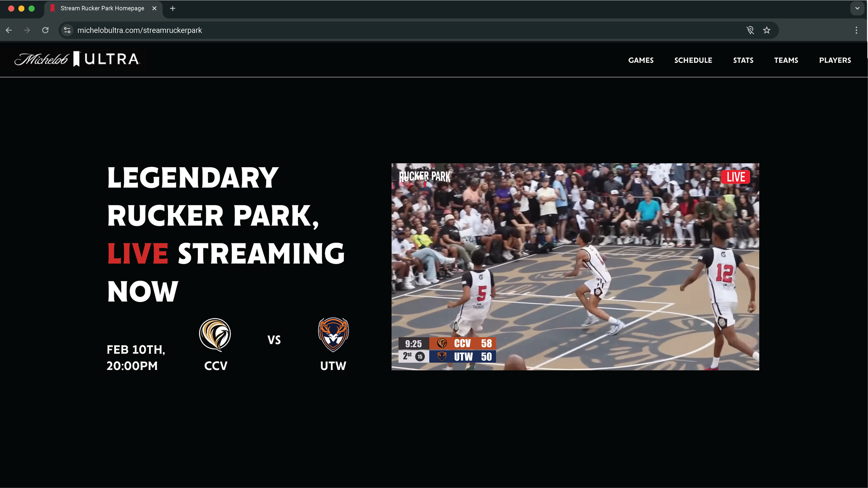Close the Stream Rucker Park Homepage tab
This screenshot has width=868, height=488.
coord(155,8)
